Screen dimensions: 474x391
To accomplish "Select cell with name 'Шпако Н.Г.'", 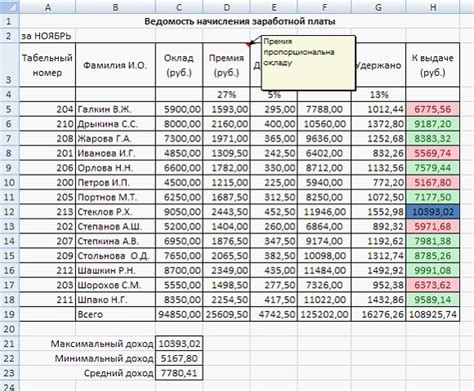I will pyautogui.click(x=115, y=300).
